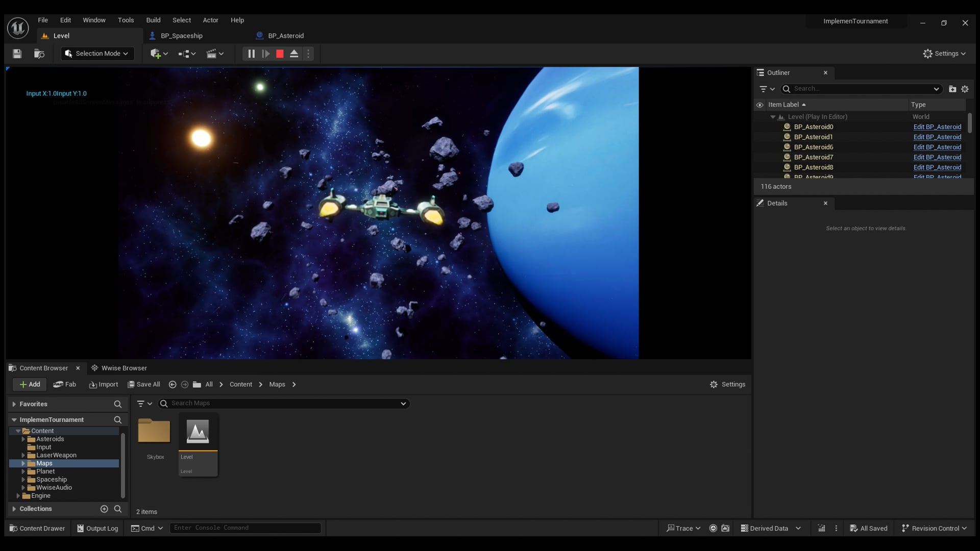Pause the play-in-editor simulation

click(251, 54)
